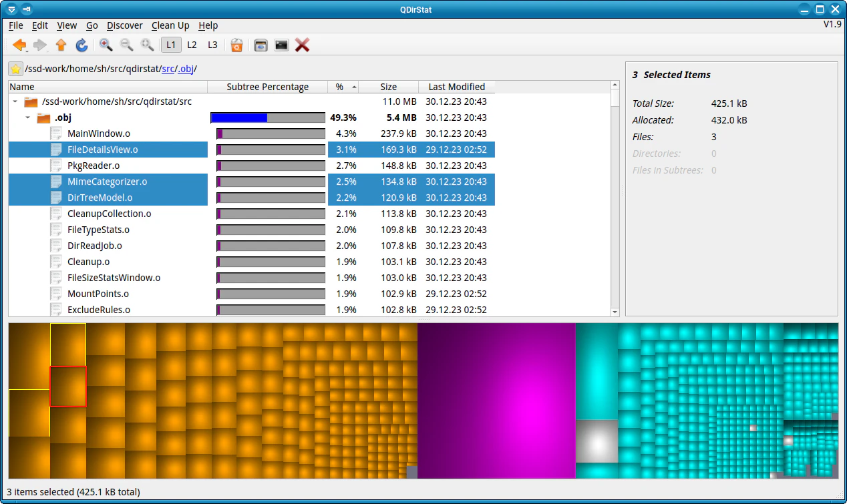Click the red X delete icon
The image size is (847, 504).
point(303,45)
